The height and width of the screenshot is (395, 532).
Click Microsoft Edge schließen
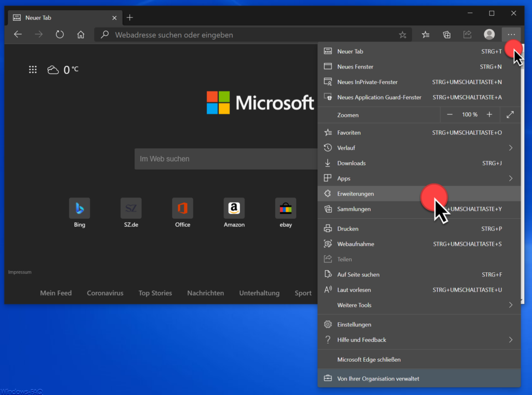pyautogui.click(x=419, y=359)
